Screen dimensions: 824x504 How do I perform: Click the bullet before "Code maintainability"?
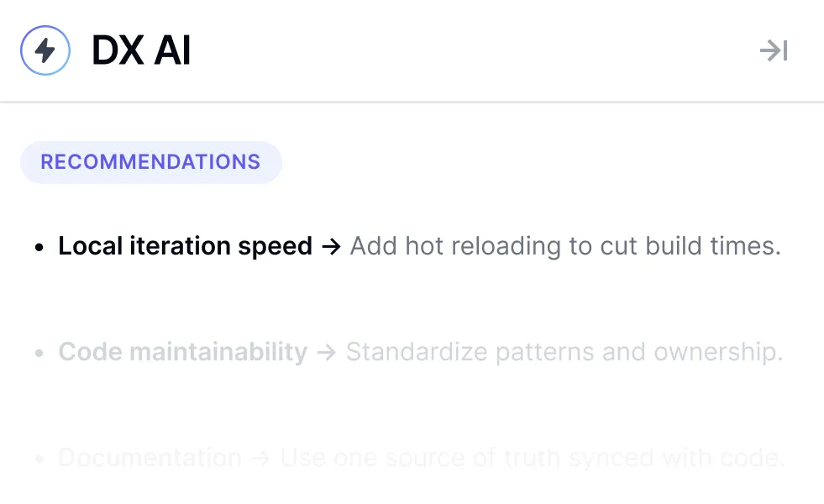tap(39, 354)
